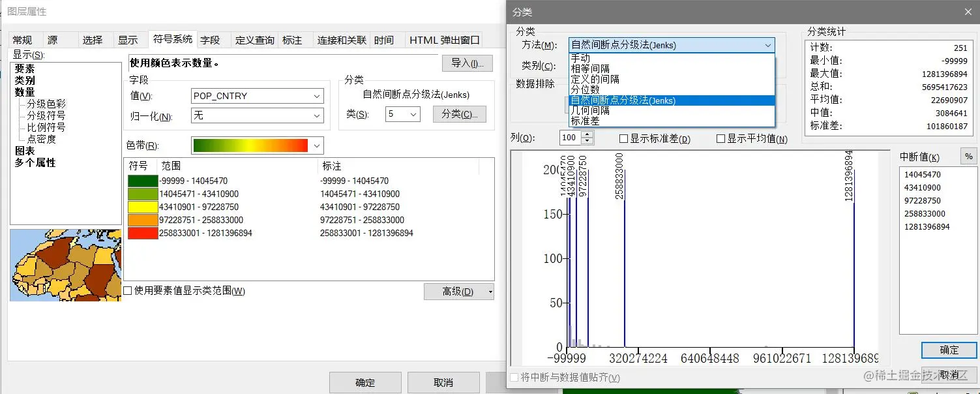The height and width of the screenshot is (394, 980).
Task: Open the 值 field dropdown POP_CNTRY
Action: coord(258,96)
